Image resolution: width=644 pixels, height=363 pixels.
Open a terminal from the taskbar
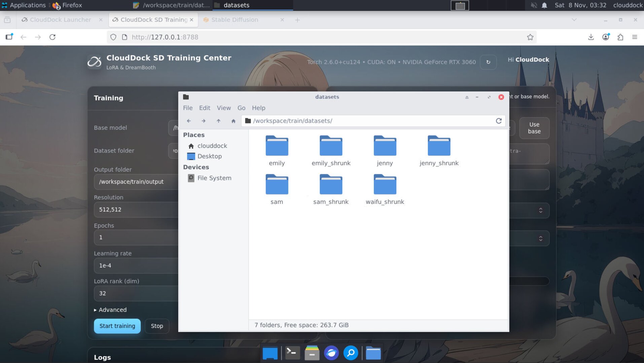click(x=292, y=353)
